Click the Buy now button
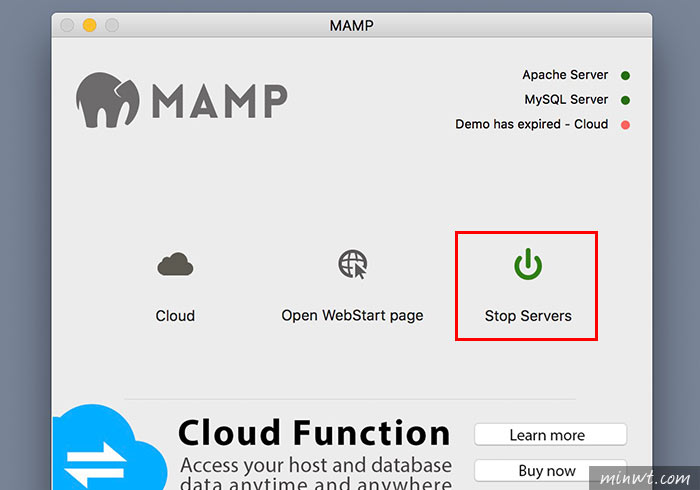This screenshot has width=700, height=490. click(550, 470)
